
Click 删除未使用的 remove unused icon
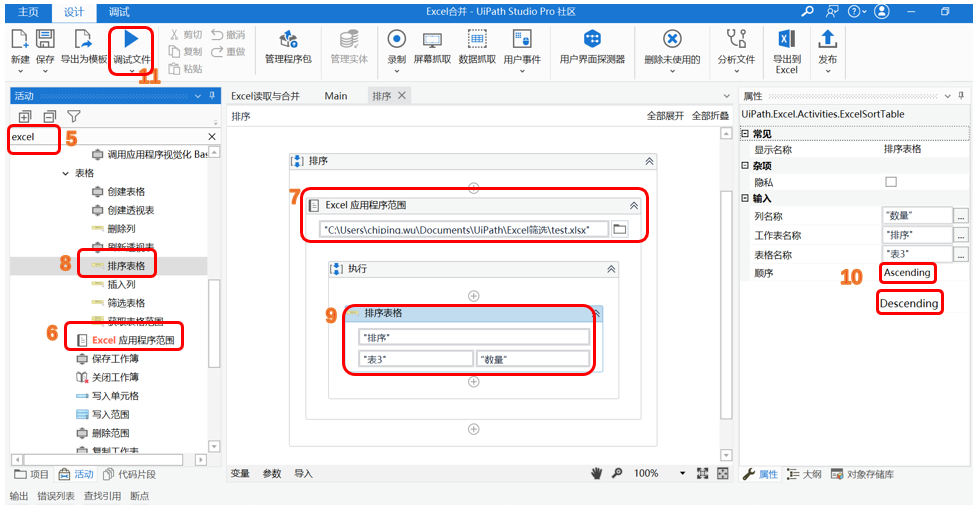[672, 40]
